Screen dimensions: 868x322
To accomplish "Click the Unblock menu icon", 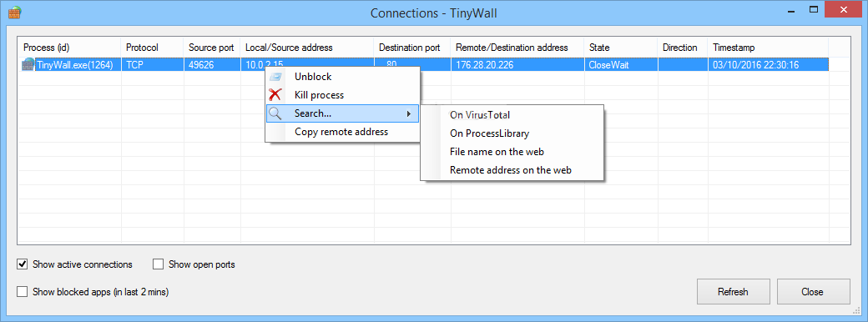I will coord(275,77).
